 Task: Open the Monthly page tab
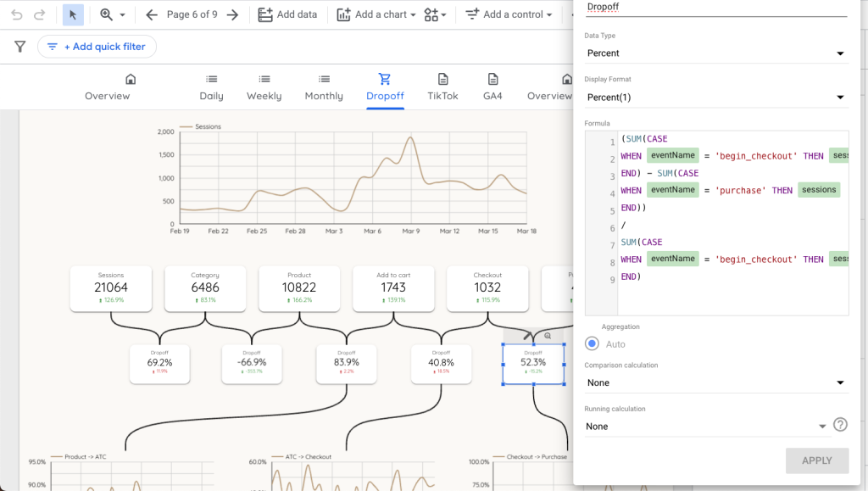pyautogui.click(x=324, y=87)
